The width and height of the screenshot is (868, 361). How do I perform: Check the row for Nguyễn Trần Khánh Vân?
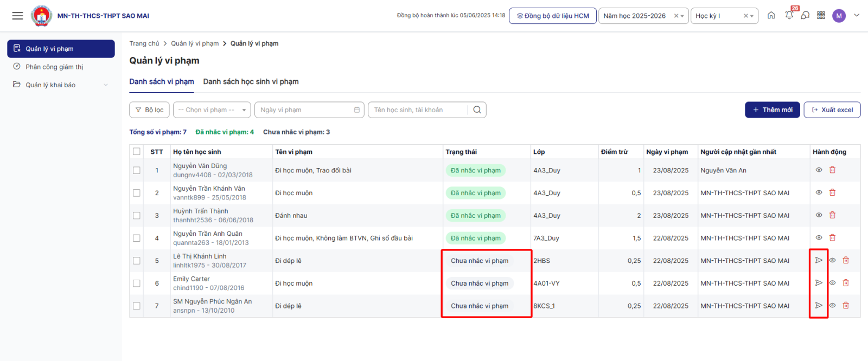pyautogui.click(x=137, y=193)
